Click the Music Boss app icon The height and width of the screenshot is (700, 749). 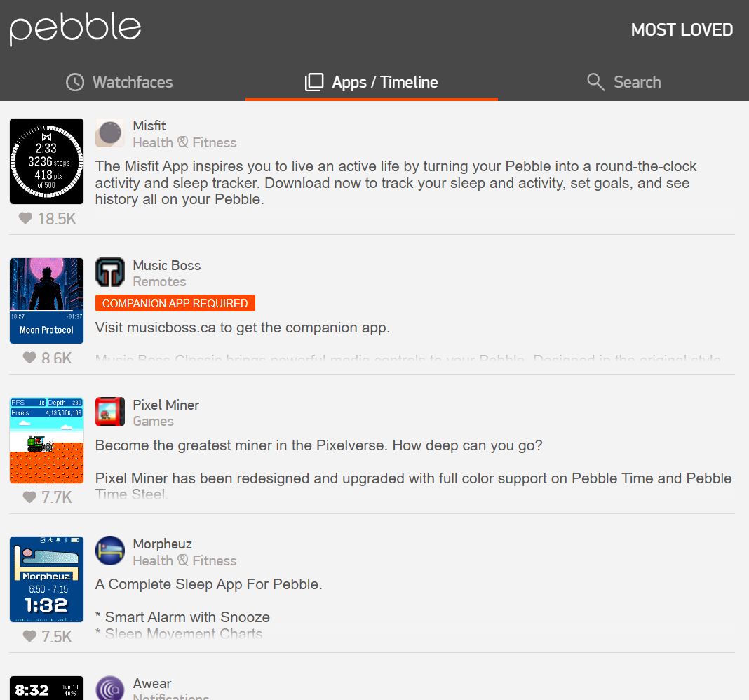click(110, 272)
